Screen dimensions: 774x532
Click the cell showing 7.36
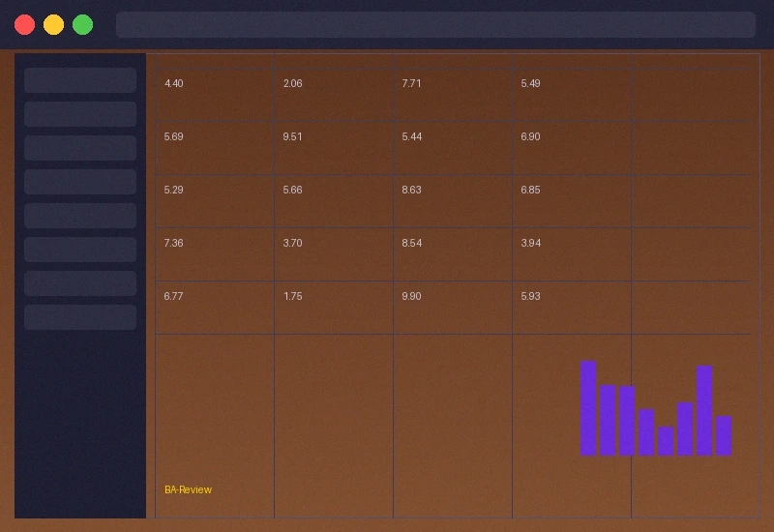click(214, 254)
